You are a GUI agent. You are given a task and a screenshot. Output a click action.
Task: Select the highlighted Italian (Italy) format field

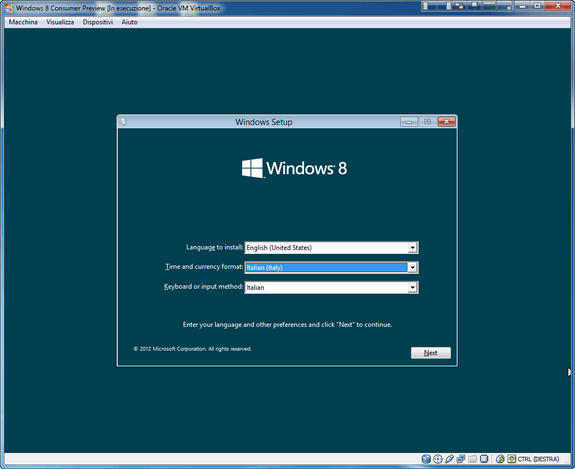(326, 268)
